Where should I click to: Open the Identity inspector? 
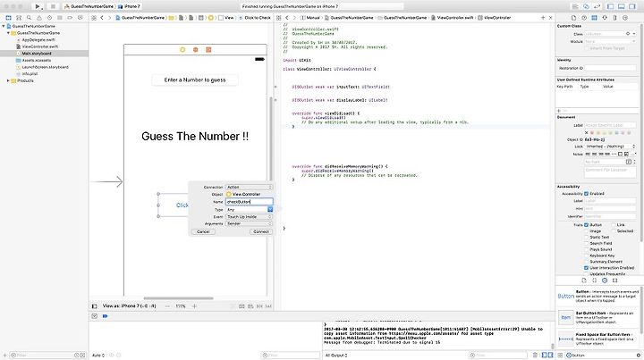(594, 18)
